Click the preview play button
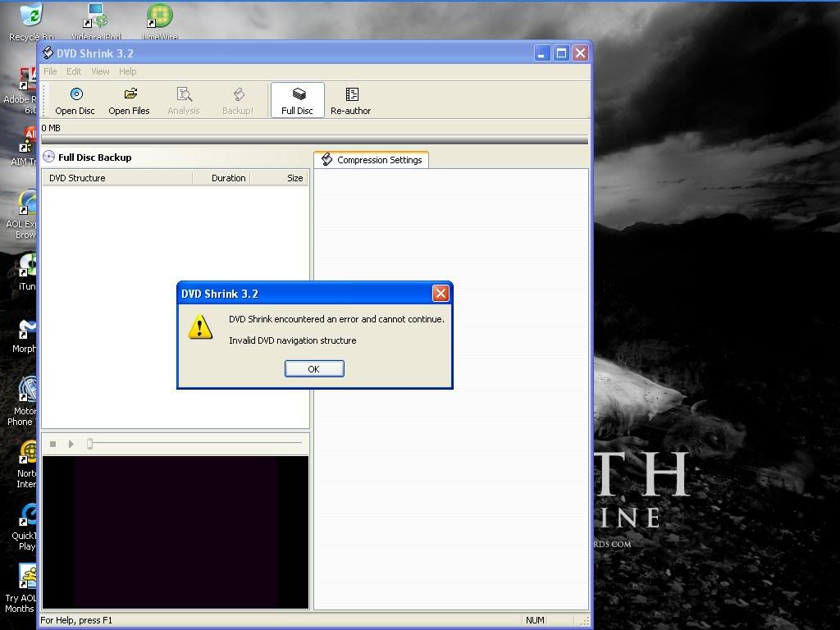Image resolution: width=840 pixels, height=630 pixels. pos(71,444)
